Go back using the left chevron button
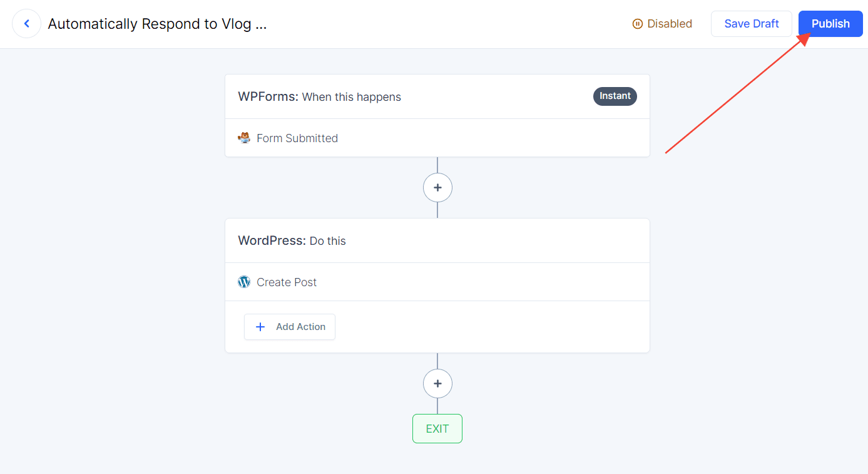Screen dimensions: 868x474 [x=26, y=24]
